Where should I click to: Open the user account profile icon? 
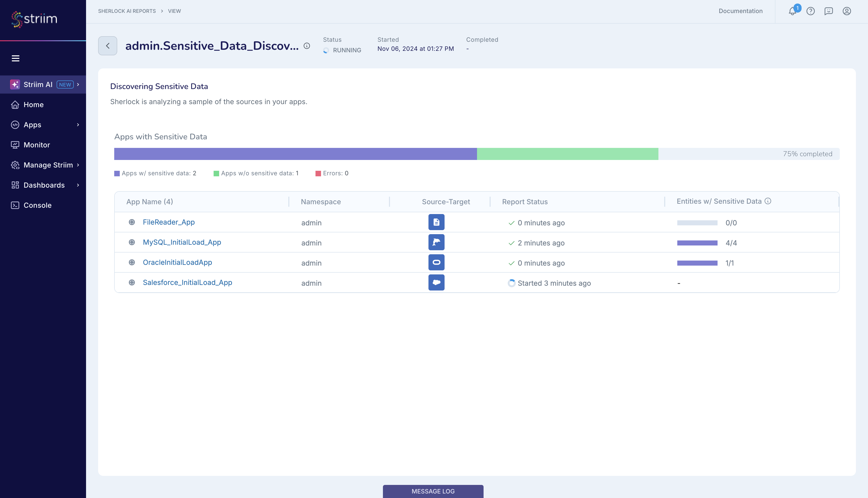point(847,11)
